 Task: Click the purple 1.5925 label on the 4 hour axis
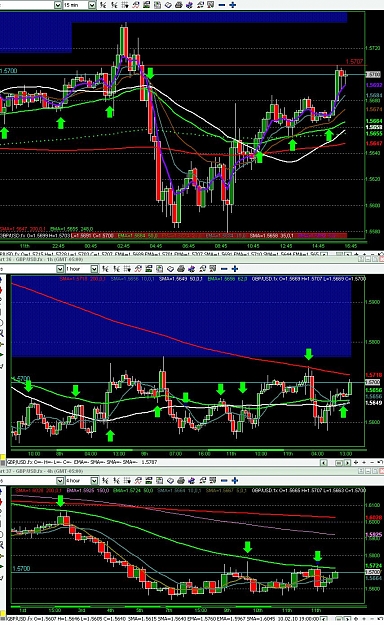[374, 535]
